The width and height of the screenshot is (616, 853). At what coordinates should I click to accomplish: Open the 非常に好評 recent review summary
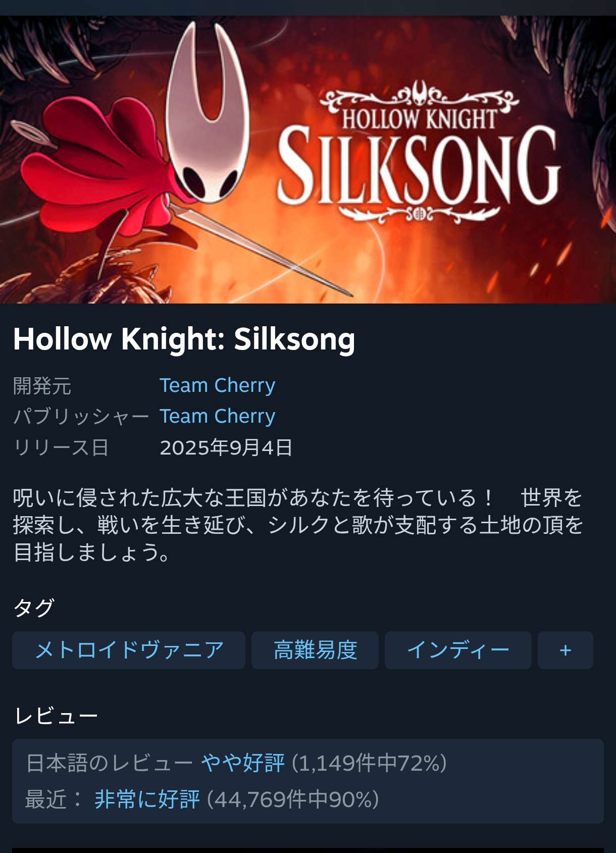pyautogui.click(x=147, y=799)
